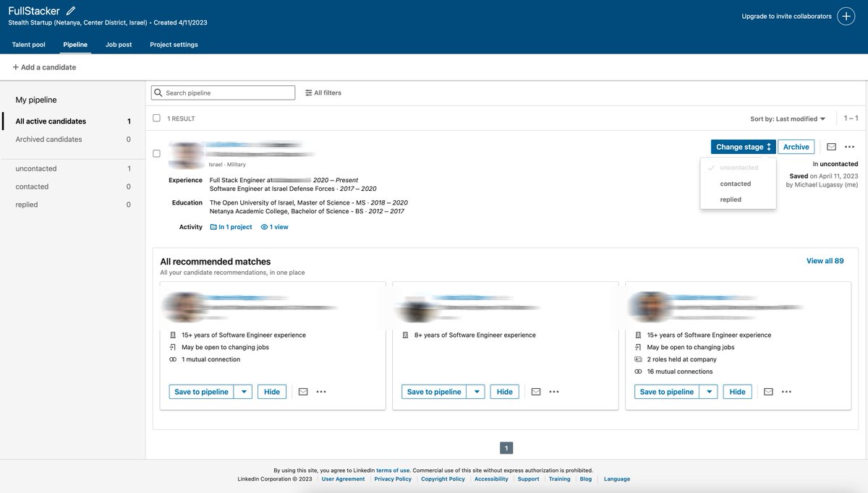
Task: Open more actions on 8+ years card
Action: pos(554,392)
